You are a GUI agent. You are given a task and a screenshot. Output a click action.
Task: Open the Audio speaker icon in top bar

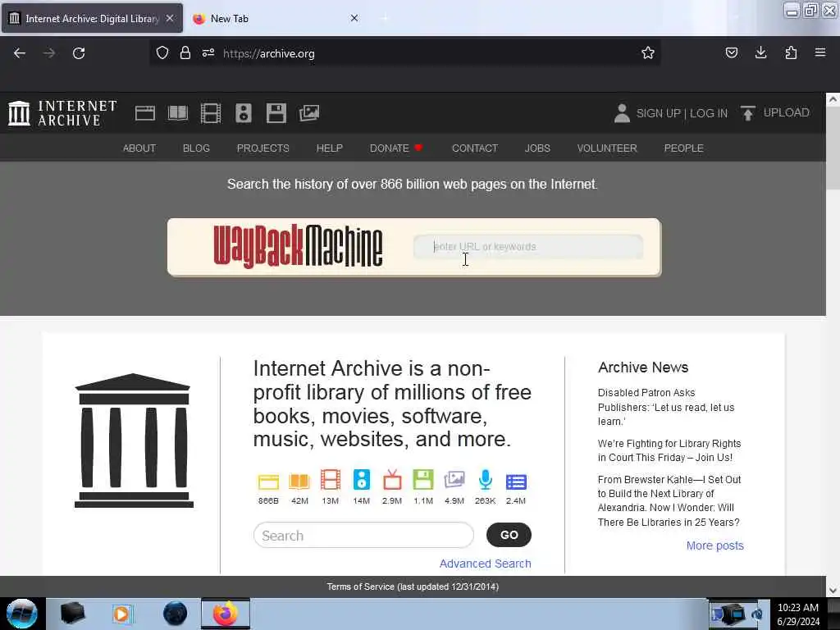243,113
